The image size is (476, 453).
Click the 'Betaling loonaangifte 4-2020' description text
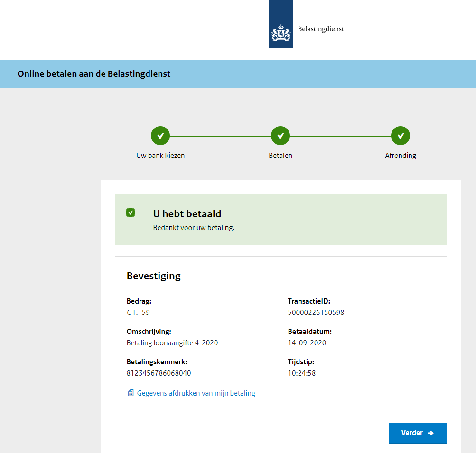click(172, 343)
